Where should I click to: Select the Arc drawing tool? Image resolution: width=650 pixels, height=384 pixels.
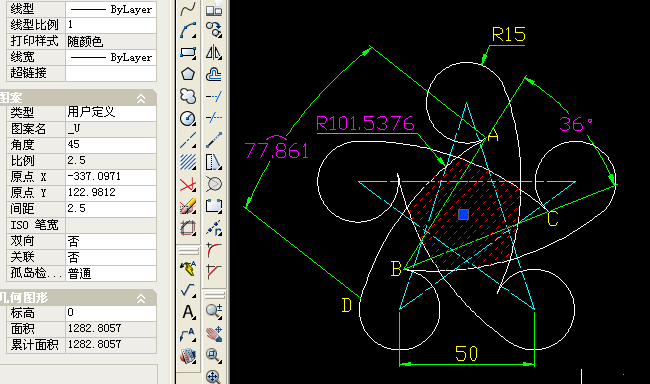(x=188, y=30)
